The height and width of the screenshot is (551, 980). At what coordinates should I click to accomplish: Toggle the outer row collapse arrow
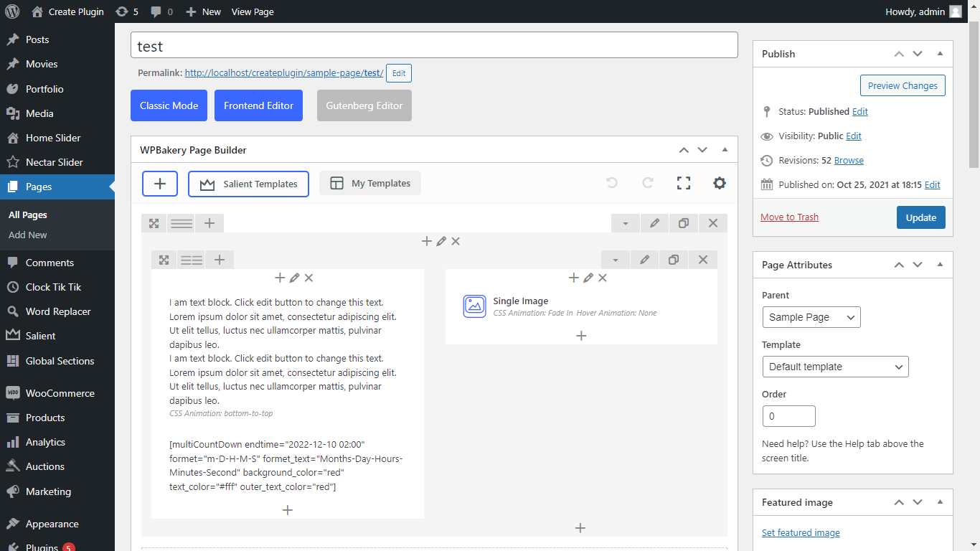pos(626,223)
